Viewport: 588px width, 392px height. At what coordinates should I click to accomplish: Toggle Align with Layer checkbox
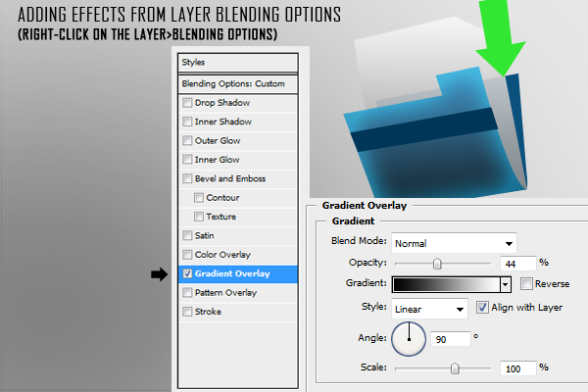coord(482,308)
